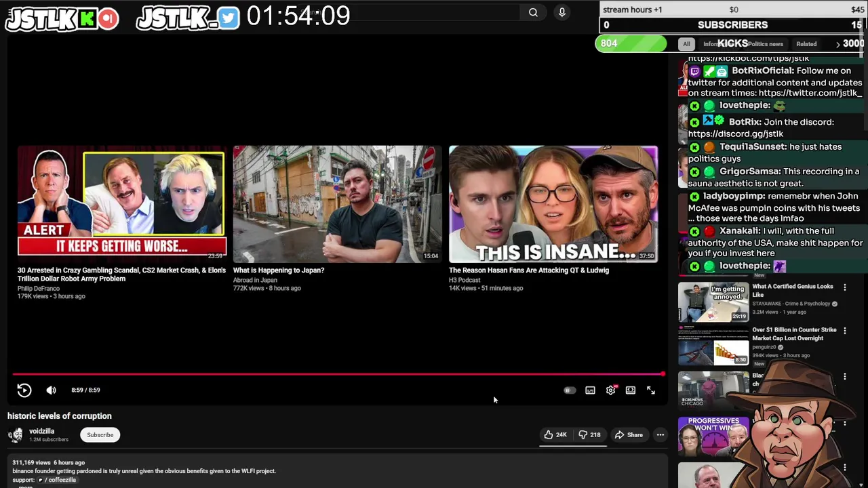Like the video with thumbs up 24K
Image resolution: width=868 pixels, height=488 pixels.
555,435
